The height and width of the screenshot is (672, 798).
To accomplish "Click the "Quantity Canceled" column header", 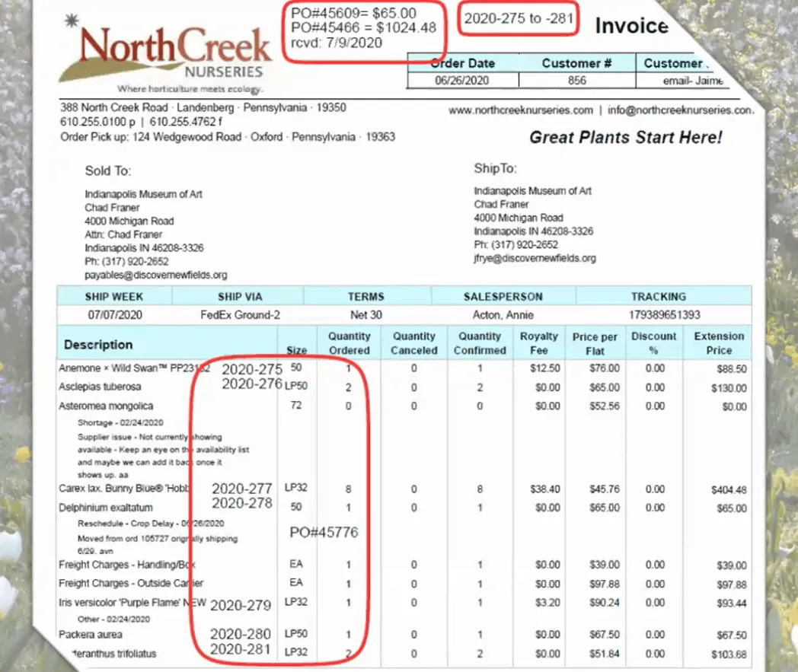I will click(414, 343).
